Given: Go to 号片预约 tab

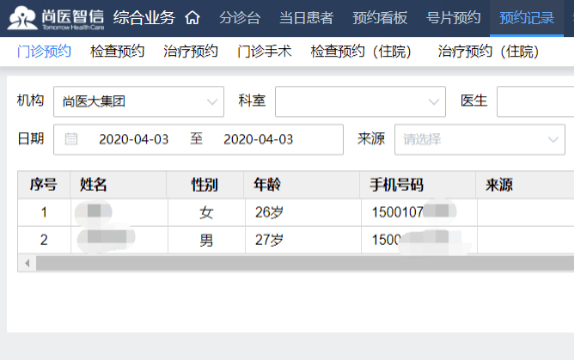Looking at the screenshot, I should pyautogui.click(x=453, y=18).
